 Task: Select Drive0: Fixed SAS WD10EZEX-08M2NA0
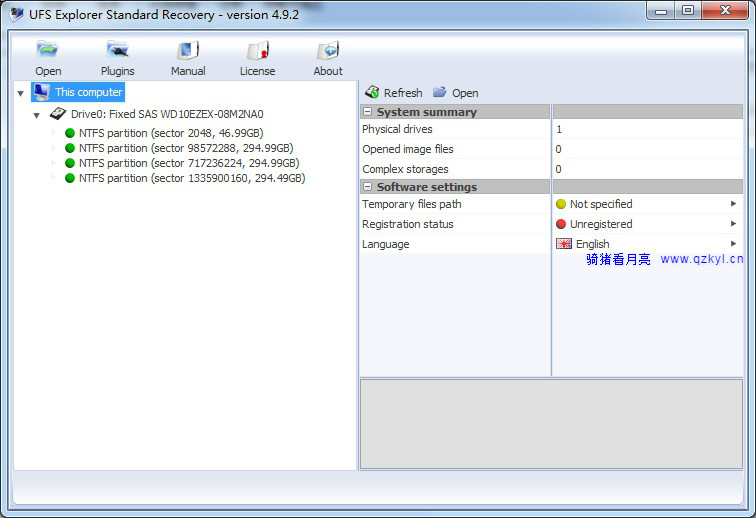pyautogui.click(x=167, y=114)
